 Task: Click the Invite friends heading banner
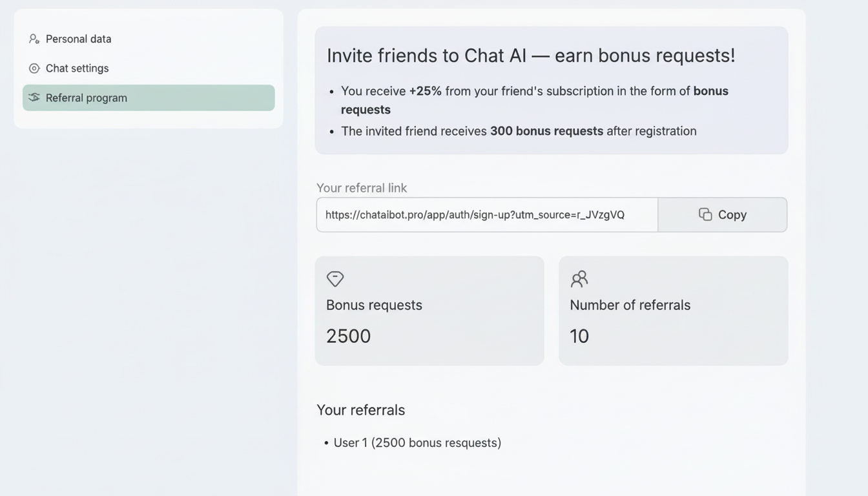(x=530, y=56)
